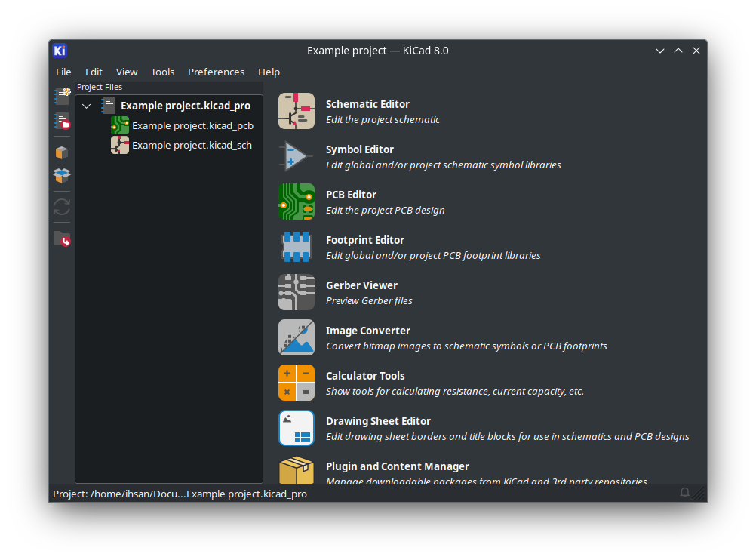
Task: Open the File menu
Action: [x=63, y=72]
